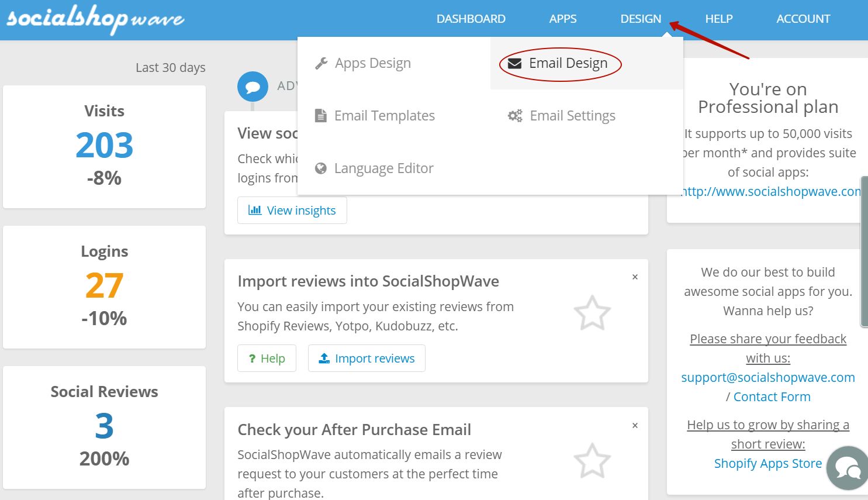The height and width of the screenshot is (500, 868).
Task: Click the View insights button
Action: (292, 211)
